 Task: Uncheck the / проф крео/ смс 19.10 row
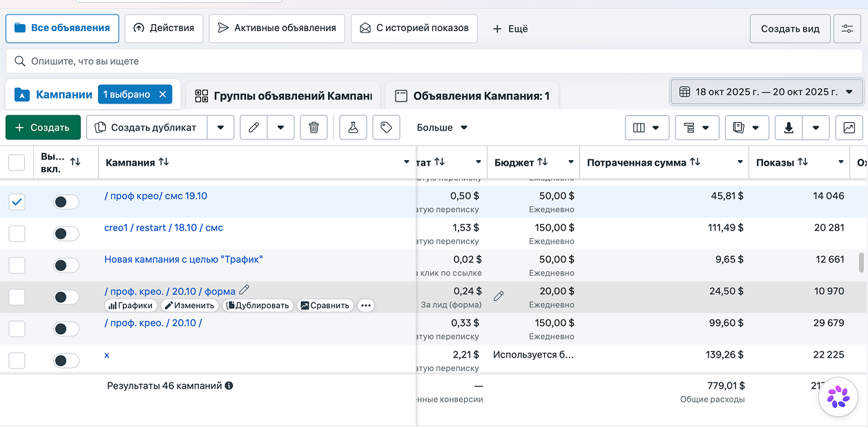[x=17, y=202]
